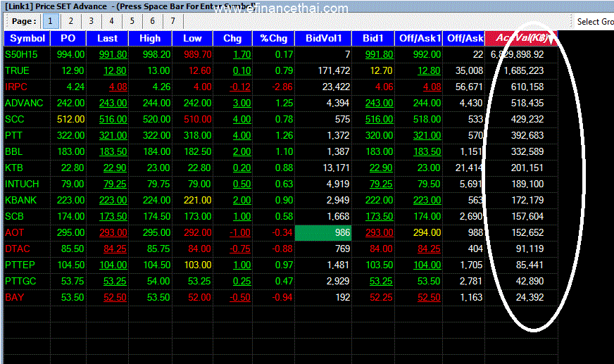
Task: Select the KBANK symbol
Action: click(20, 200)
